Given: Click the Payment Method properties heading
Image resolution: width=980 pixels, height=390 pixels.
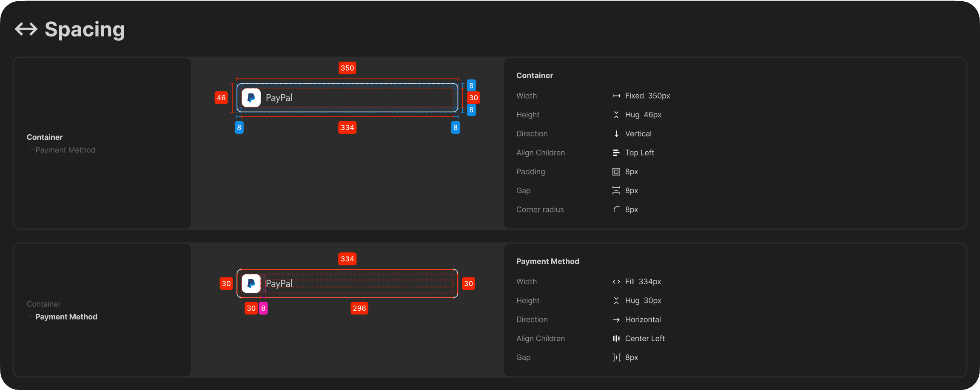Looking at the screenshot, I should pyautogui.click(x=548, y=261).
